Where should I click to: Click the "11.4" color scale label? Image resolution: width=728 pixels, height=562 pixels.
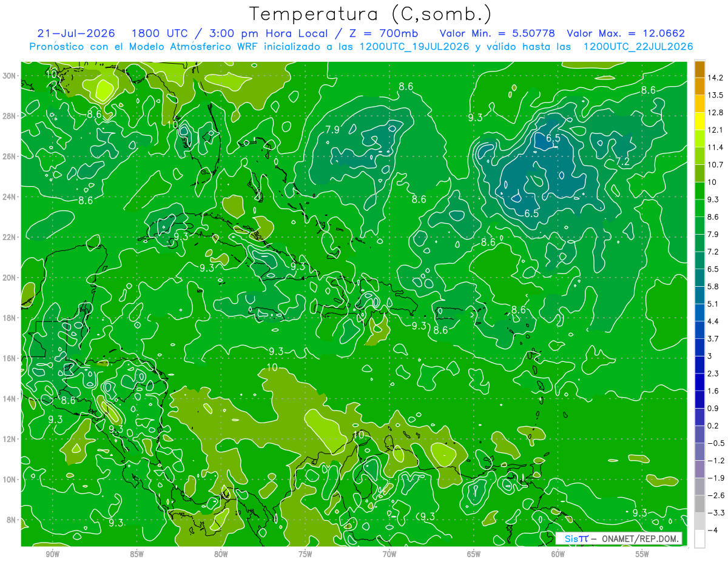tap(716, 147)
